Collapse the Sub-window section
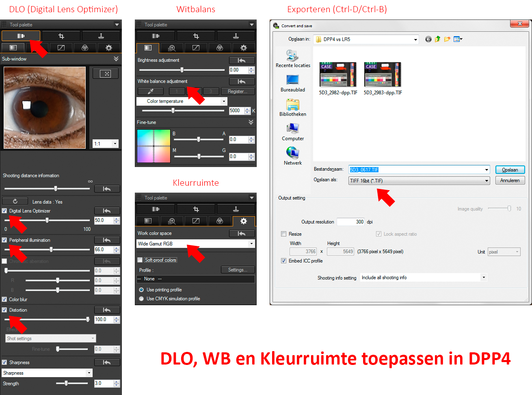Screen dimensions: 532x395 tap(116, 59)
